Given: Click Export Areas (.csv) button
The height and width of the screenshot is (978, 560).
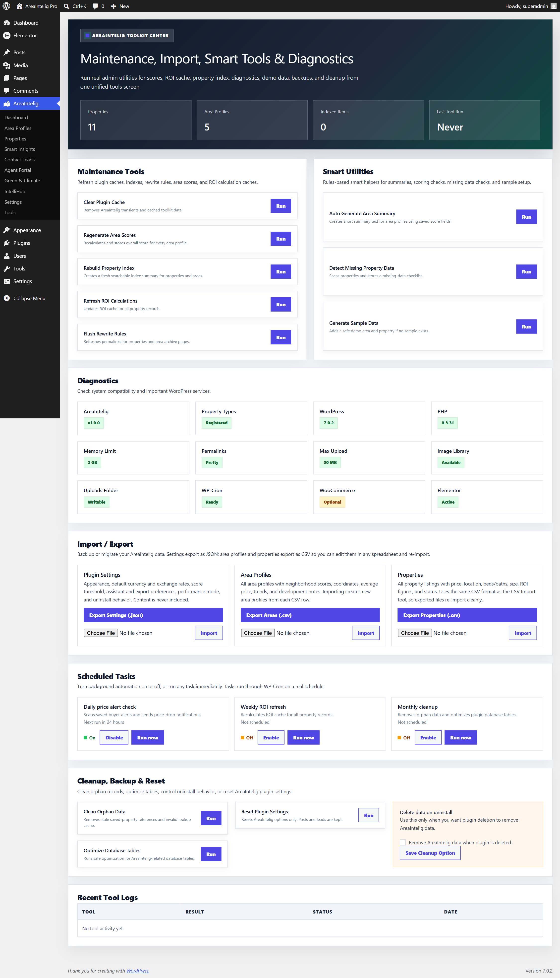Looking at the screenshot, I should click(x=310, y=615).
